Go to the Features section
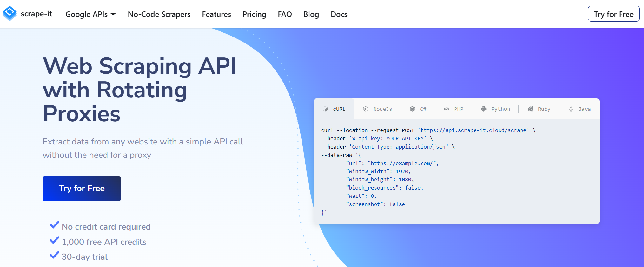 coord(216,14)
